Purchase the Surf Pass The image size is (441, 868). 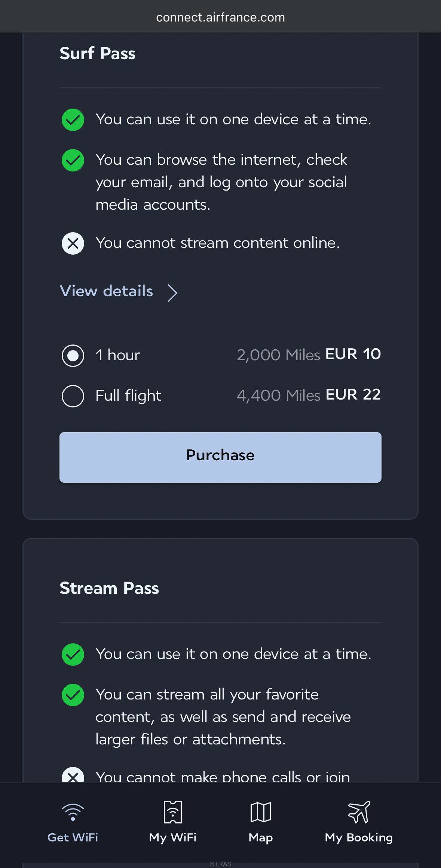(x=220, y=457)
